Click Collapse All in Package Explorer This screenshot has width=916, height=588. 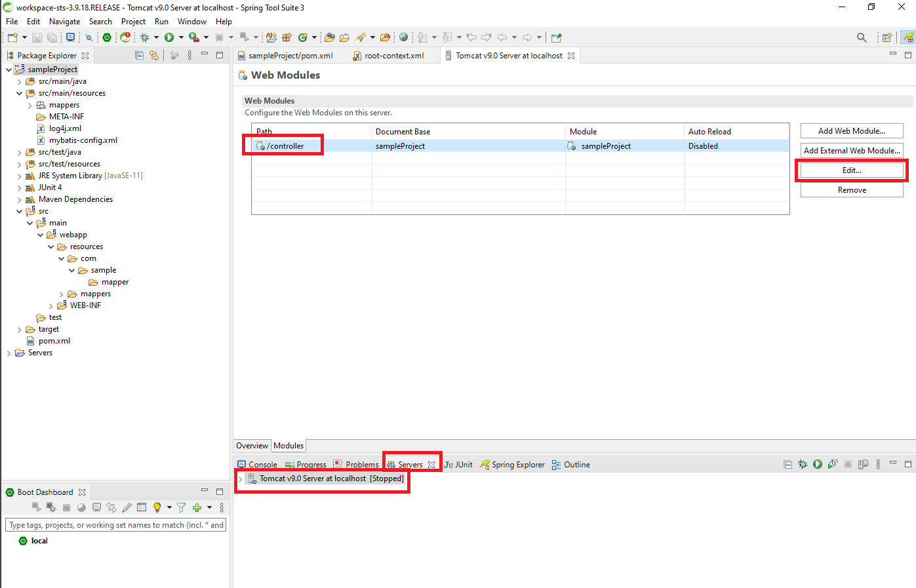tap(139, 56)
